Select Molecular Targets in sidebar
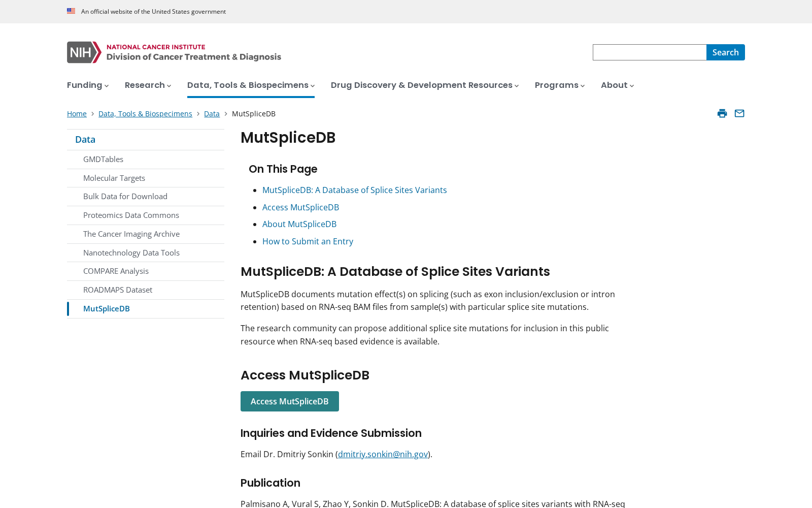The image size is (812, 508). click(146, 178)
